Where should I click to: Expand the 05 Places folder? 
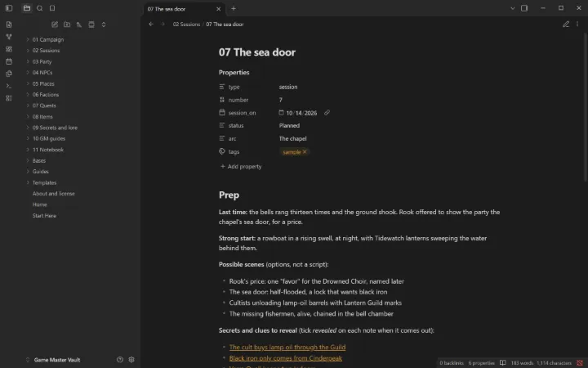[x=42, y=83]
